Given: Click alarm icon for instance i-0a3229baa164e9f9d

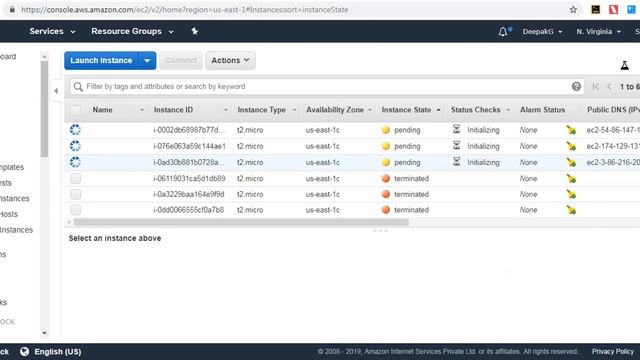Looking at the screenshot, I should pyautogui.click(x=571, y=194).
